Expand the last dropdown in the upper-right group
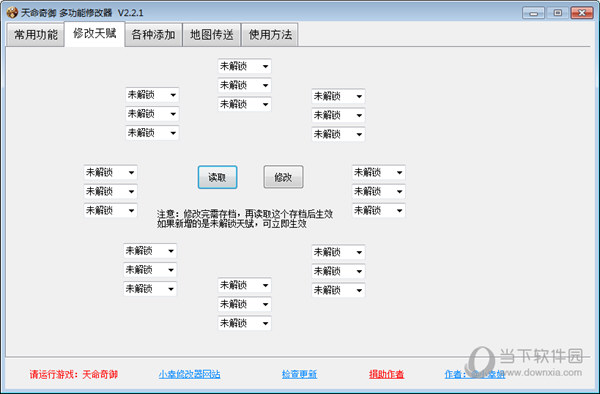 [x=338, y=134]
